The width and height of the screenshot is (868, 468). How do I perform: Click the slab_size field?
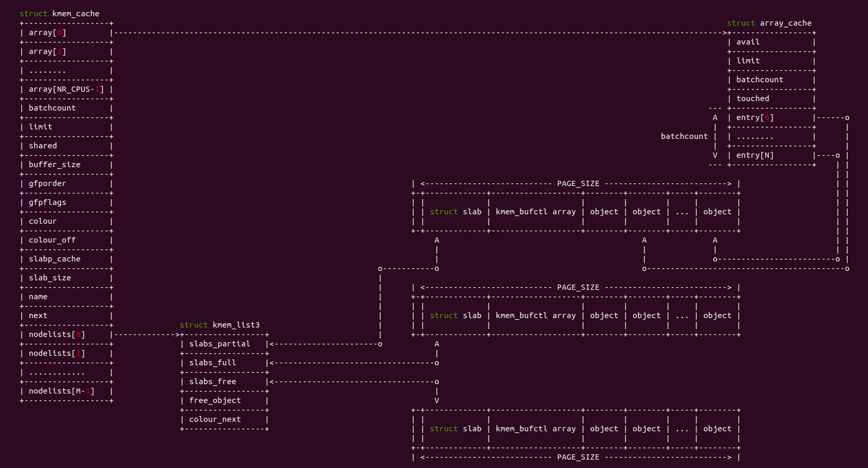[x=50, y=278]
